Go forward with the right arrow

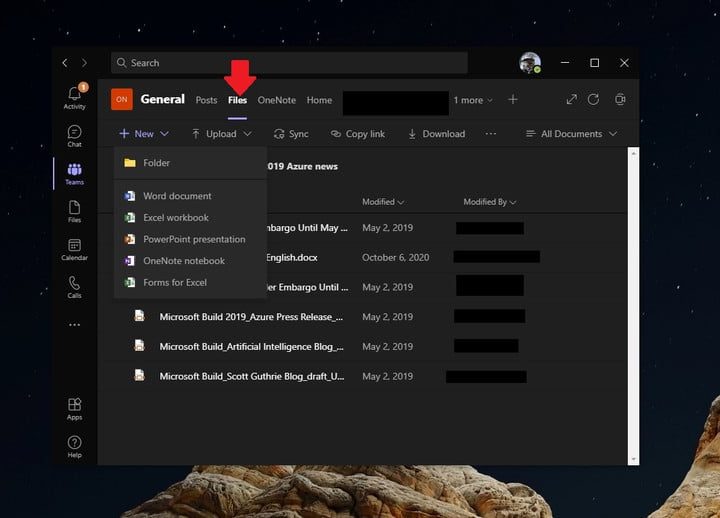coord(84,63)
